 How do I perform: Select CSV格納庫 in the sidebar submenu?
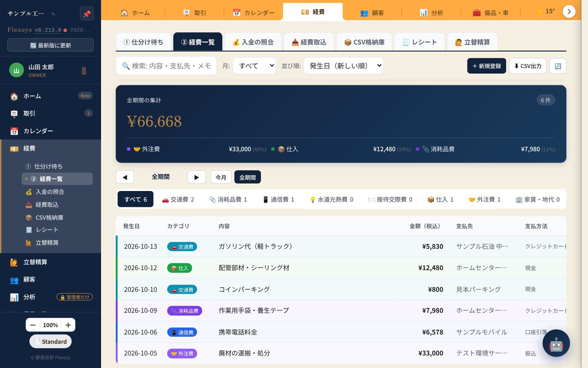click(57, 217)
